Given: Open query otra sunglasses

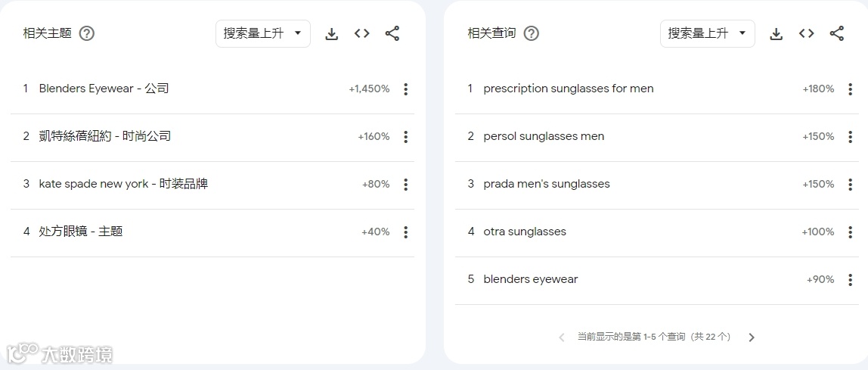Looking at the screenshot, I should coord(525,232).
